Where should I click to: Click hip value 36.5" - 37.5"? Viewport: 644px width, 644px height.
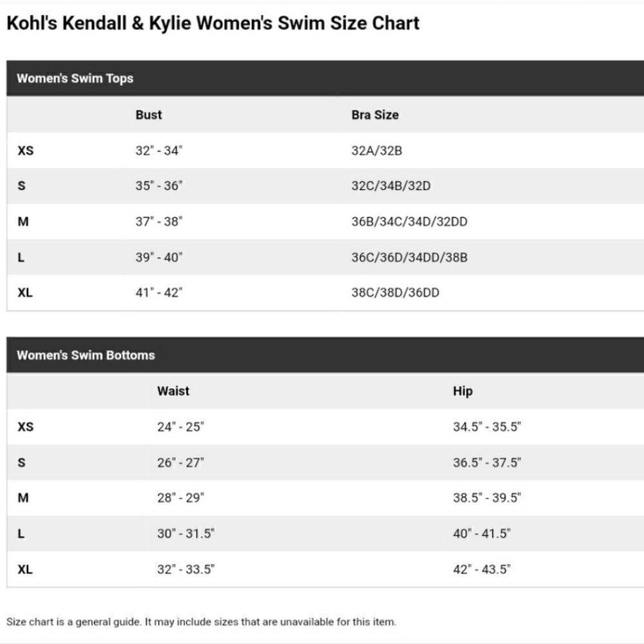487,462
